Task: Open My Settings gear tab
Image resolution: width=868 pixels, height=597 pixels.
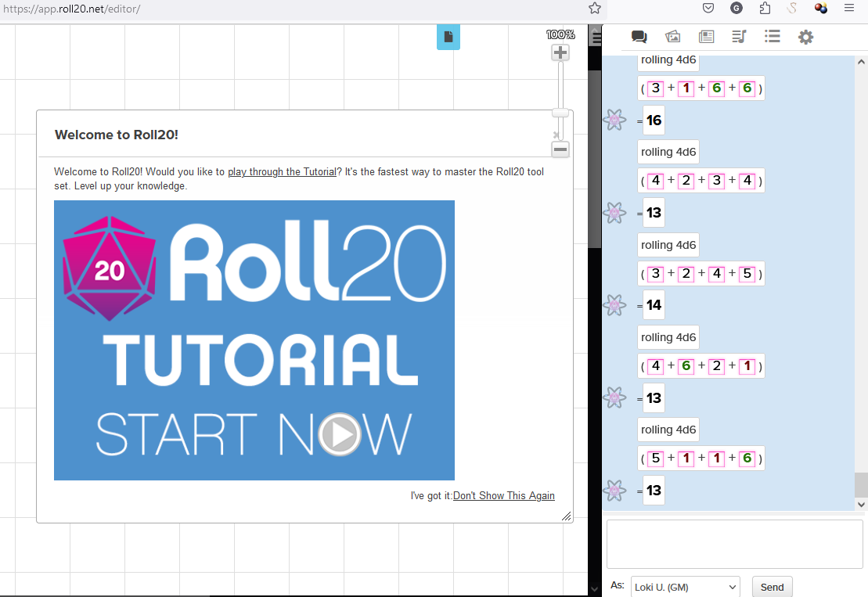Action: tap(805, 37)
